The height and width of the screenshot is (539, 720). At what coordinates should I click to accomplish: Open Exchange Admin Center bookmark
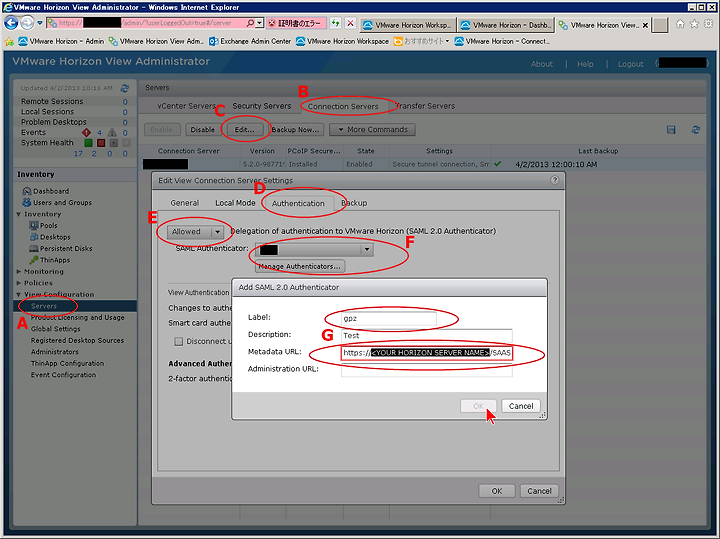[x=250, y=41]
